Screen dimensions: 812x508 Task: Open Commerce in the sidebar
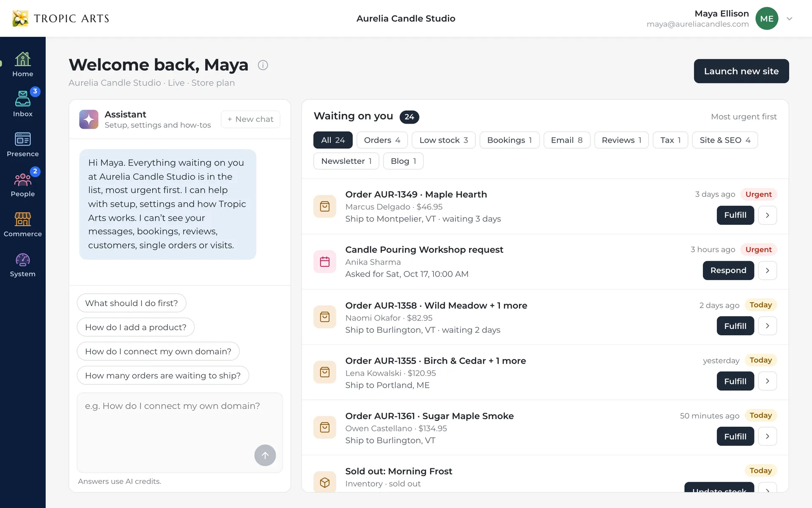(23, 224)
